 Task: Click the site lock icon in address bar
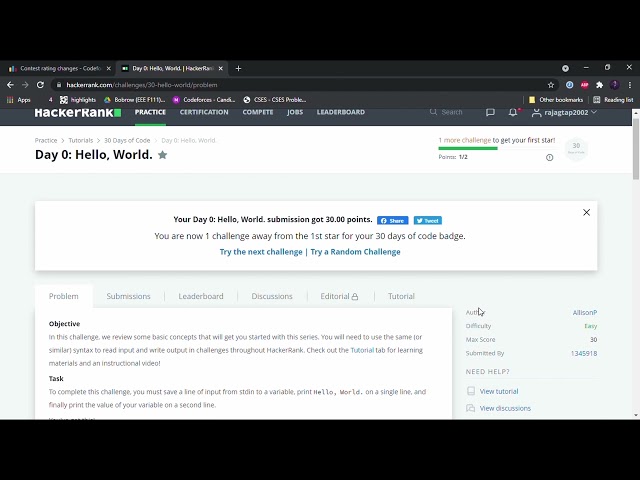point(59,85)
